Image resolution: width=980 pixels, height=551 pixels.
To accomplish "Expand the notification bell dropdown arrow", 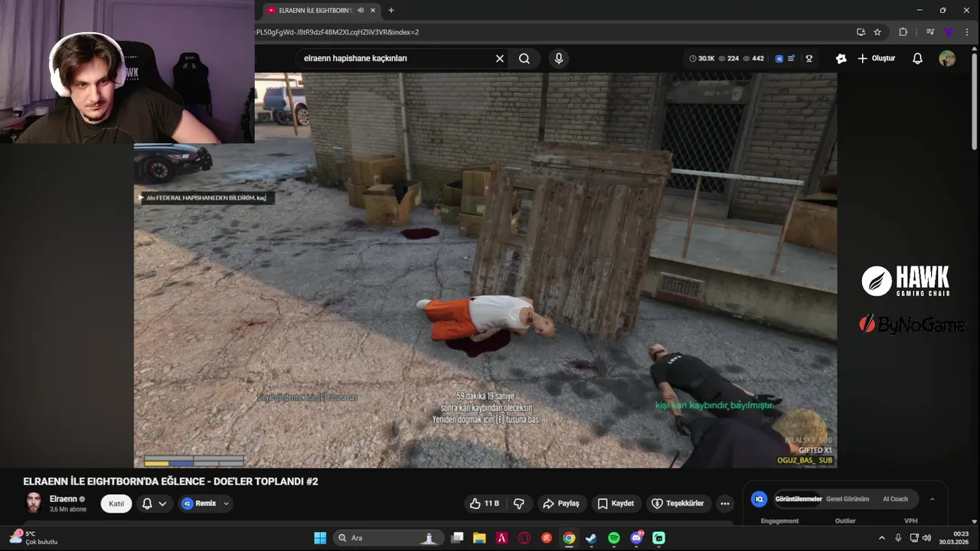I will [x=162, y=504].
